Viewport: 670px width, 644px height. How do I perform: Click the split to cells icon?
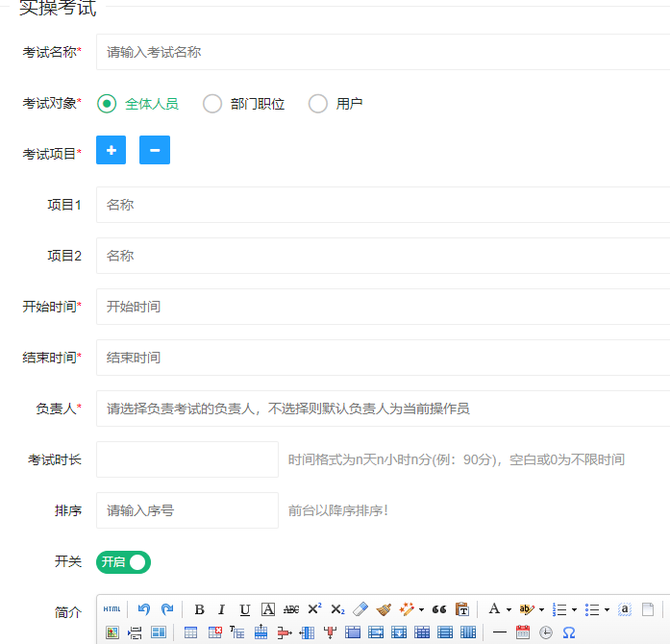coord(422,632)
